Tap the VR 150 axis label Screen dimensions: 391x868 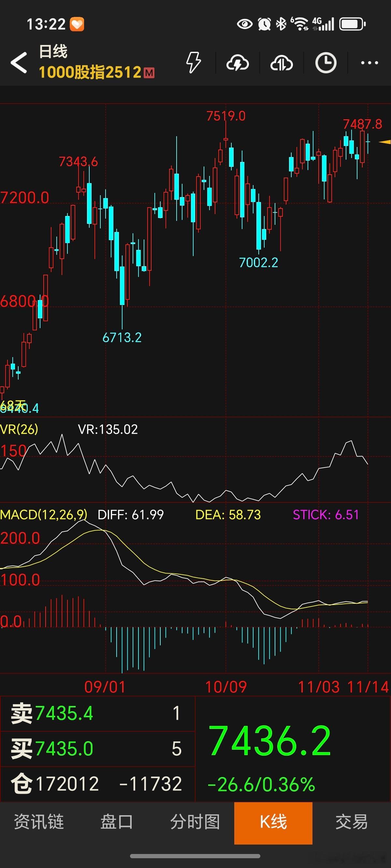13,451
